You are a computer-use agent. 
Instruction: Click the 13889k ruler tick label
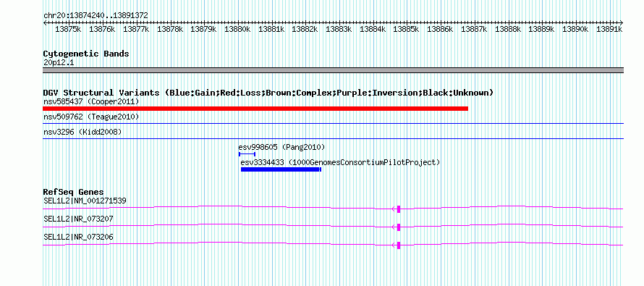point(541,29)
